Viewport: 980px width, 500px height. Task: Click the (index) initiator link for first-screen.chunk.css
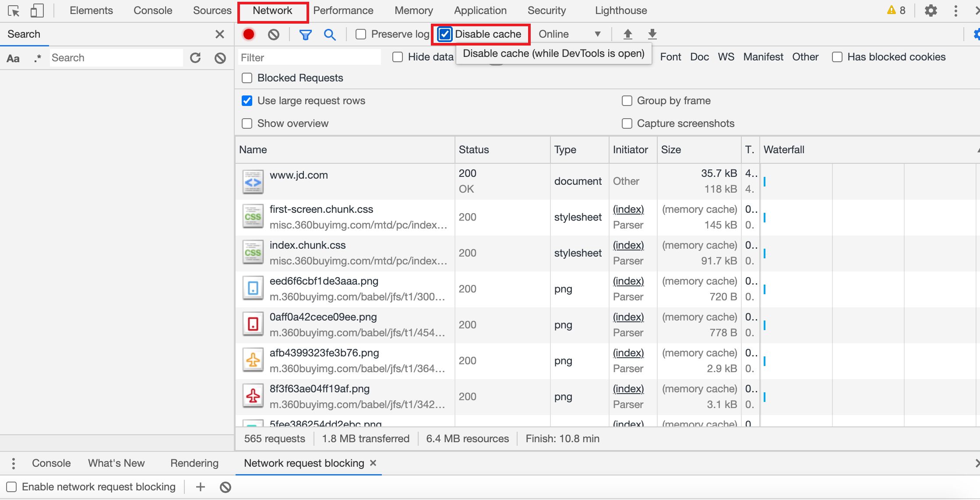[628, 209]
